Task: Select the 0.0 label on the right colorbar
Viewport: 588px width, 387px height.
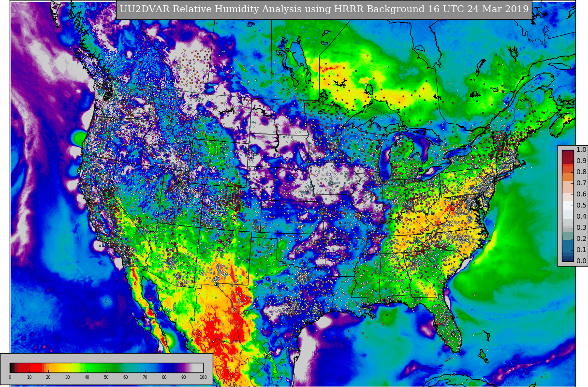Action: pyautogui.click(x=581, y=261)
